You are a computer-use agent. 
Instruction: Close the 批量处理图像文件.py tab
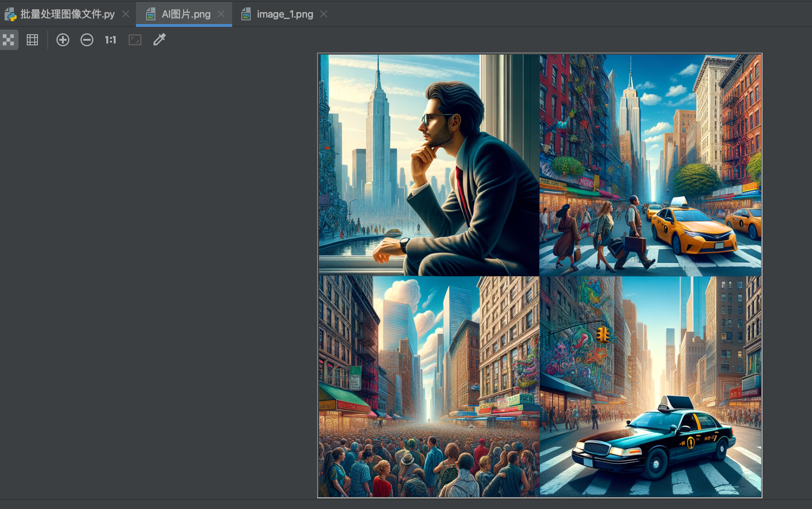click(x=126, y=14)
